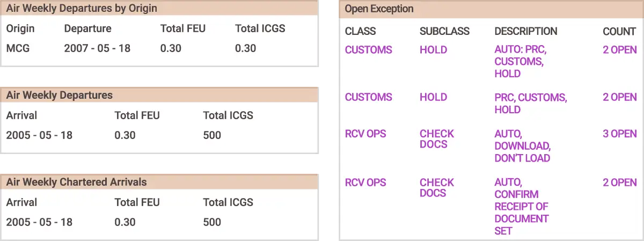Click HOLD subclass in the first exception row

pos(433,50)
